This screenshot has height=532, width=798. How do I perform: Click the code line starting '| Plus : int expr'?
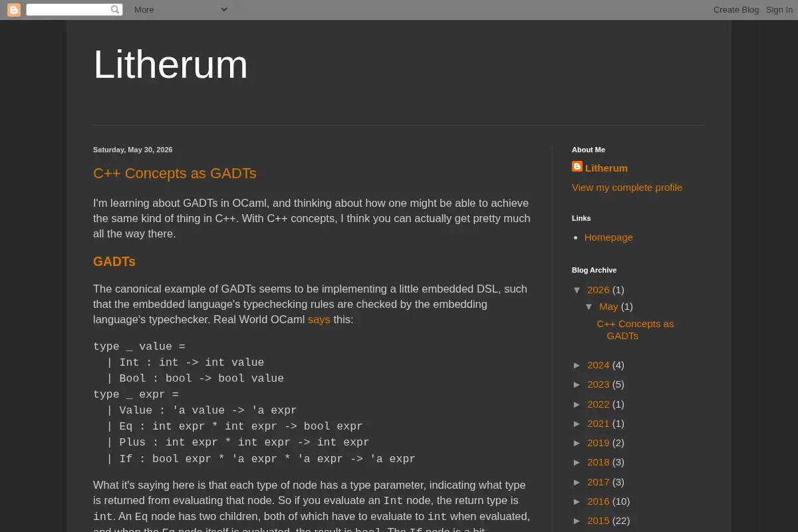click(x=237, y=442)
